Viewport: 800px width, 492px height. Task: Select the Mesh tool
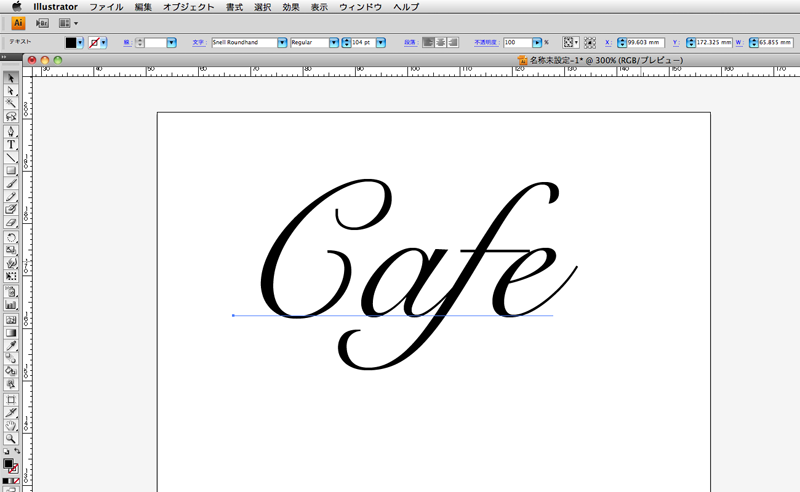(11, 320)
